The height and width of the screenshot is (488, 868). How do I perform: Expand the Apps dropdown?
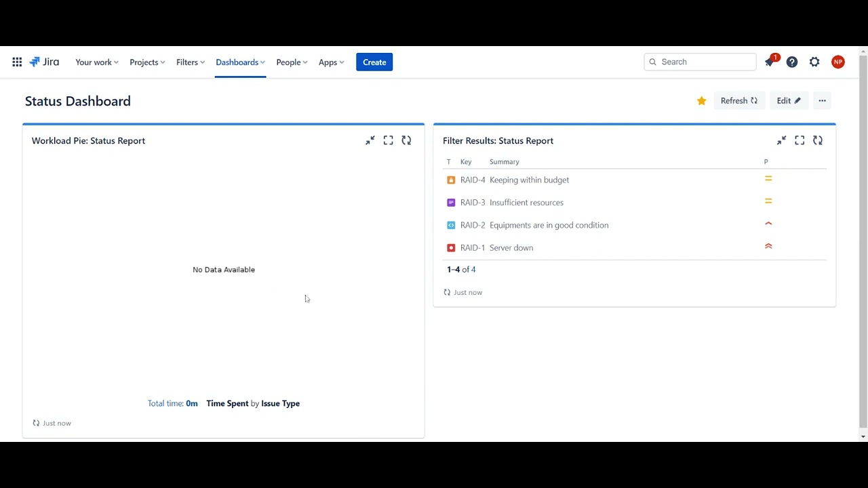pyautogui.click(x=332, y=62)
